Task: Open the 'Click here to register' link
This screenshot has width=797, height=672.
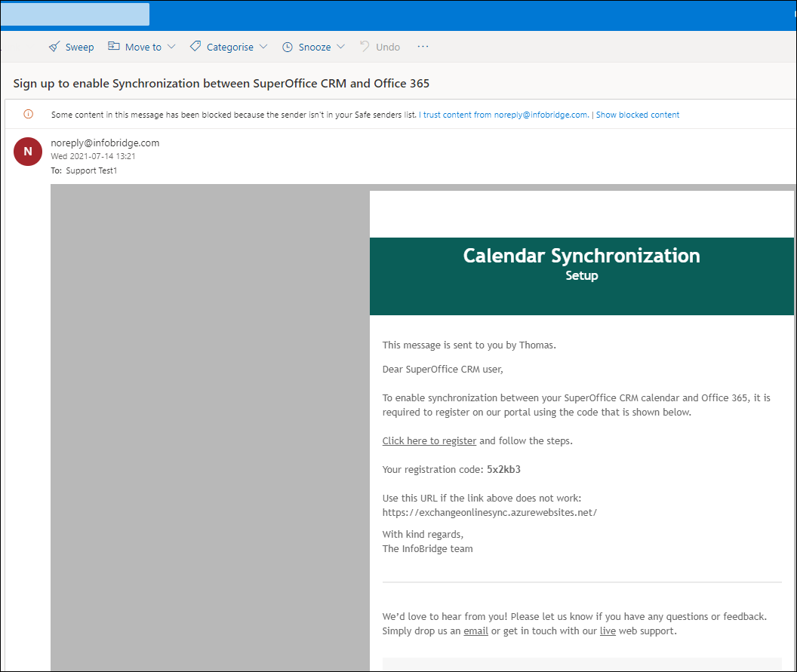Action: pos(429,440)
